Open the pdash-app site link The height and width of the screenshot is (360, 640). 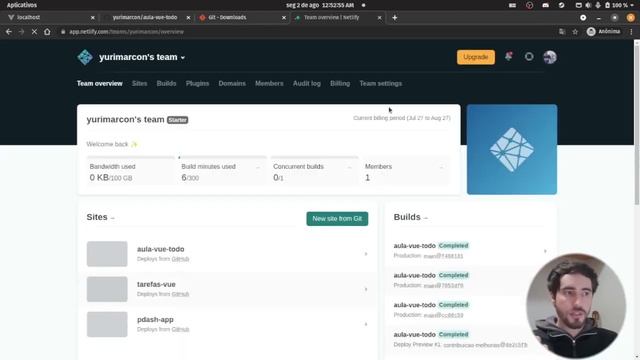[155, 319]
